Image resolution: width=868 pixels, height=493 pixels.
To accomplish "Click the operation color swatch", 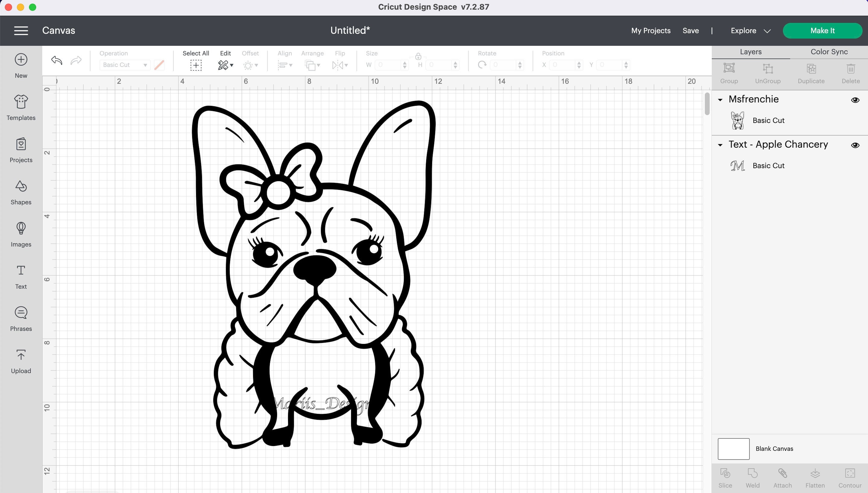I will [159, 65].
